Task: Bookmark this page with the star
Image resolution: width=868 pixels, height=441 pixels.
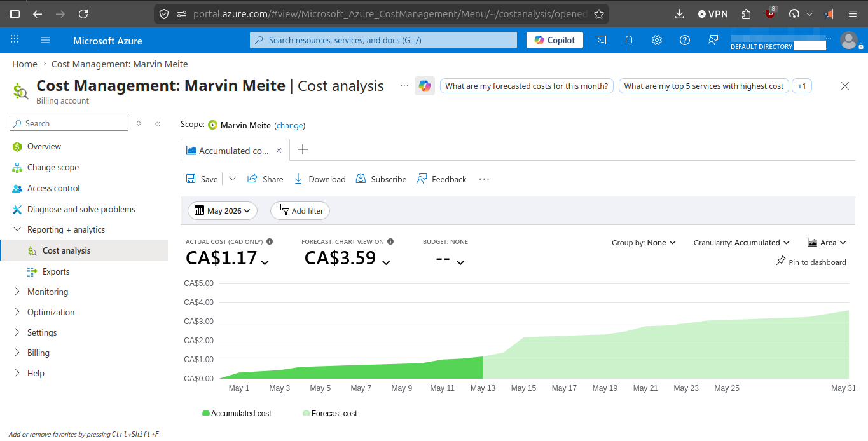Action: click(598, 13)
